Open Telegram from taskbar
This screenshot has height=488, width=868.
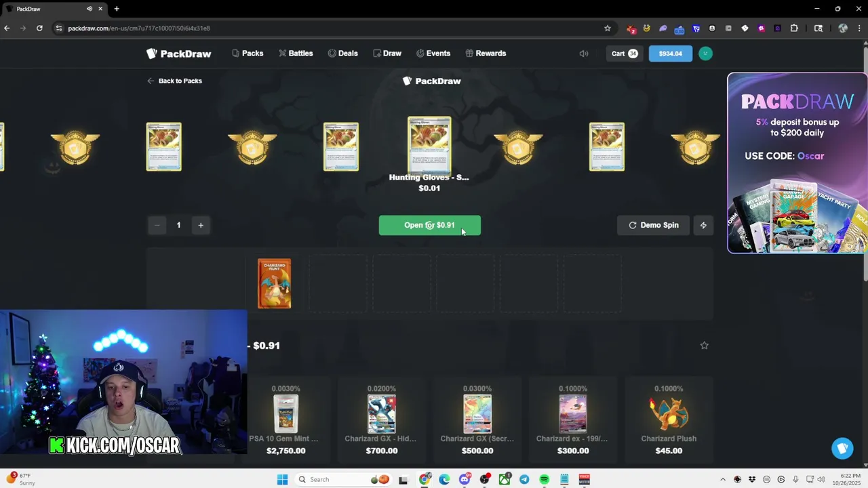tap(524, 479)
